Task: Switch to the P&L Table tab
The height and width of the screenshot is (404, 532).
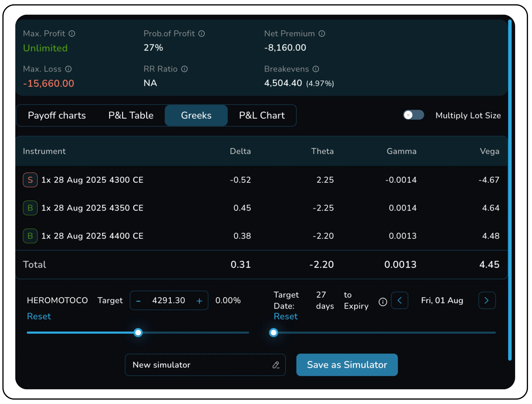Action: point(131,115)
